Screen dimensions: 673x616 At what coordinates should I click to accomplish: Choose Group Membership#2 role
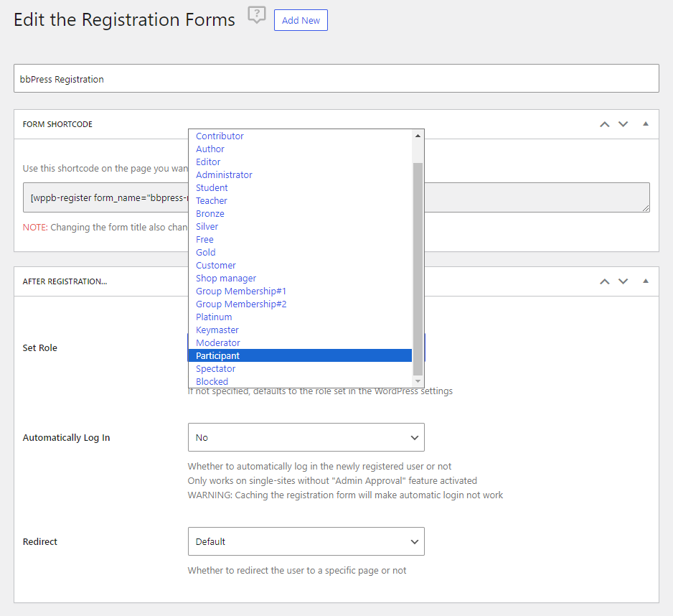tap(241, 304)
